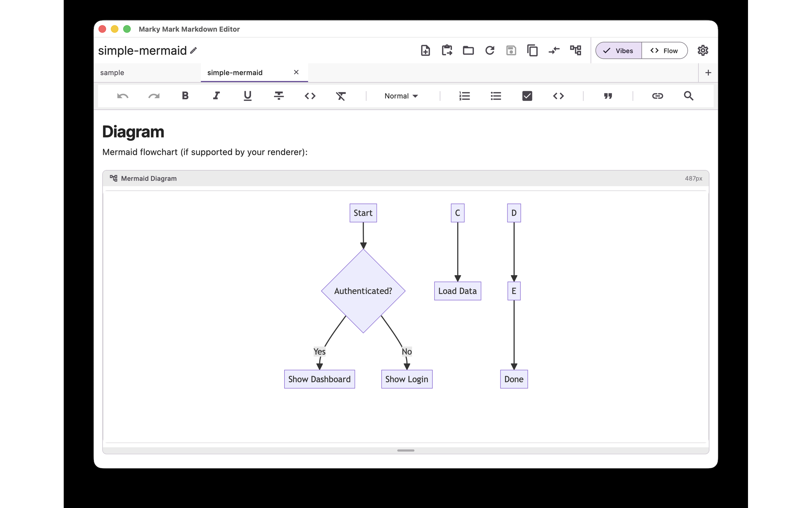Click the Yes edge label
Image resolution: width=812 pixels, height=508 pixels.
pyautogui.click(x=319, y=351)
